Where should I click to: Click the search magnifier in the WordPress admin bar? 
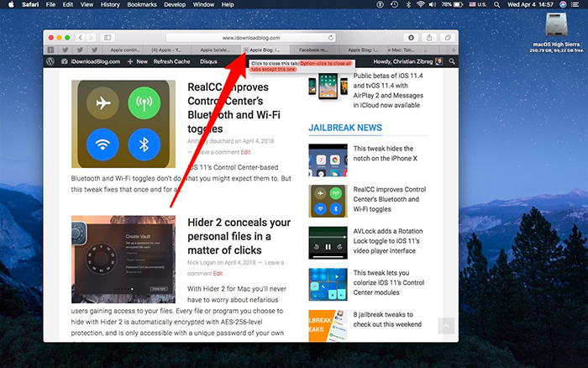click(x=452, y=61)
